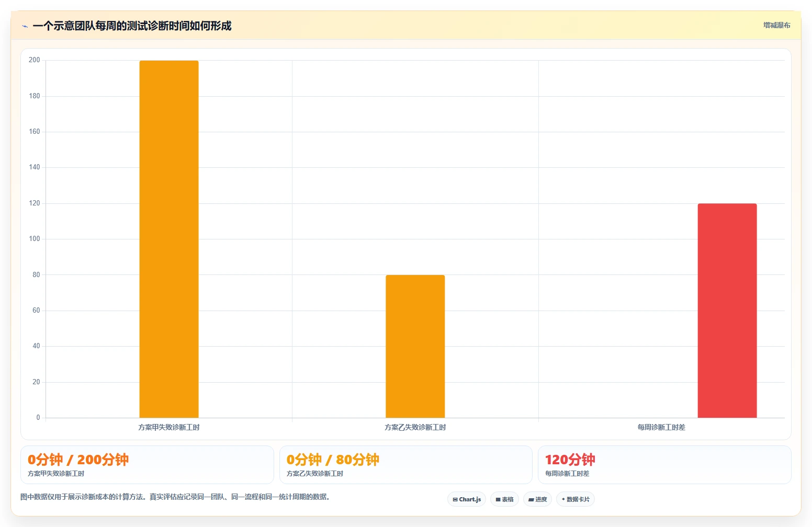
Task: Click the y-axis tick 120
Action: tap(35, 203)
